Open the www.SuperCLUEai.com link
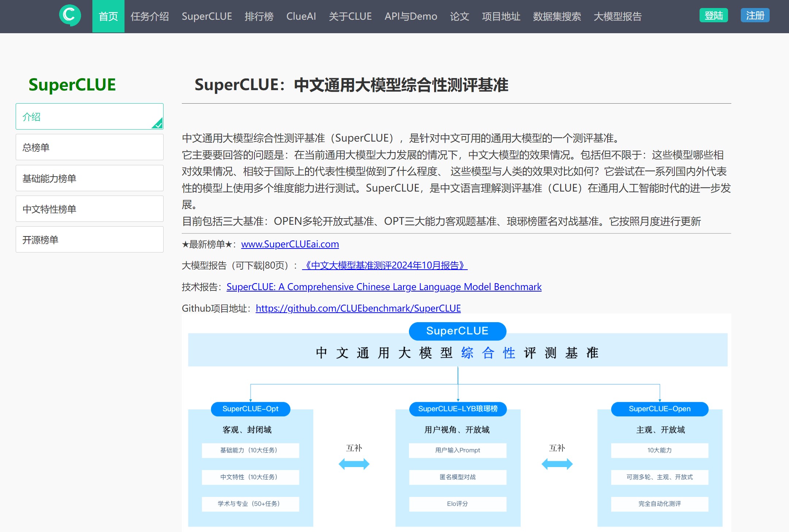The height and width of the screenshot is (532, 789). 290,244
